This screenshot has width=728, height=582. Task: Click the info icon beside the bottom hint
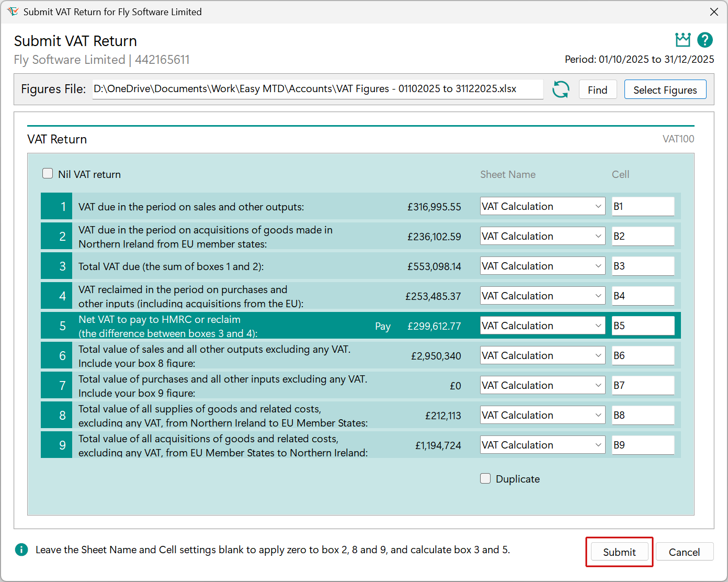21,550
